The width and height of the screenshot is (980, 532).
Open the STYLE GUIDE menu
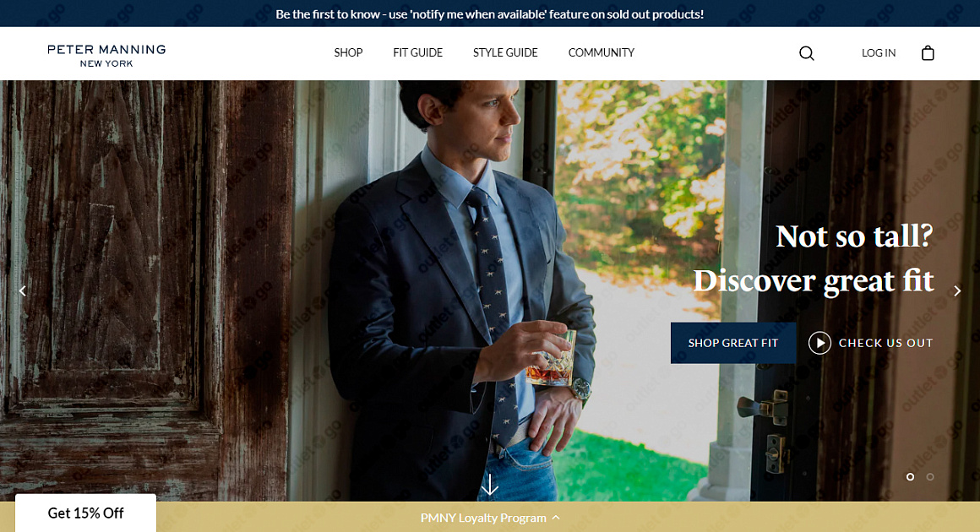505,53
